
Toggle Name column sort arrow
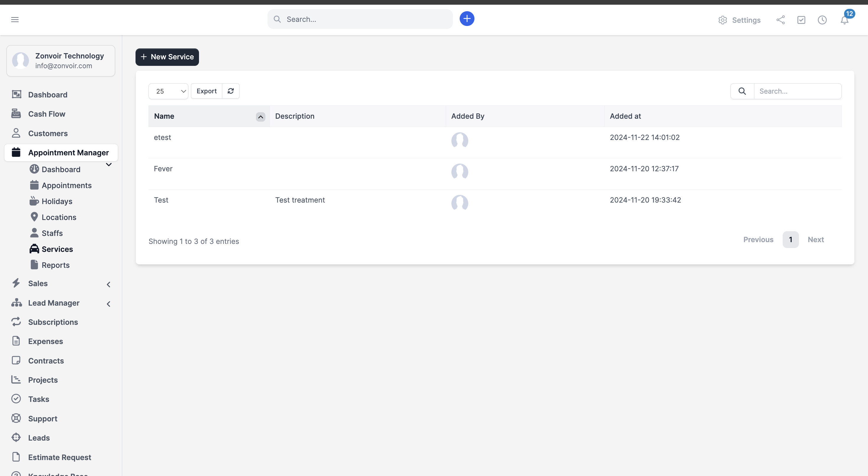(x=260, y=117)
